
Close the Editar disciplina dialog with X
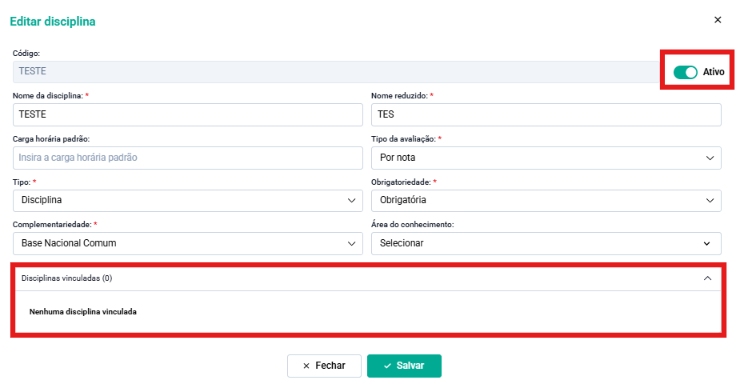point(717,20)
